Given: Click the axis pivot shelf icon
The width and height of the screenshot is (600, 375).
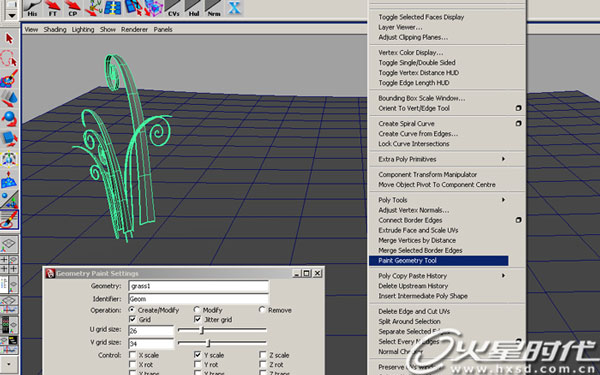Looking at the screenshot, I should pyautogui.click(x=93, y=8).
